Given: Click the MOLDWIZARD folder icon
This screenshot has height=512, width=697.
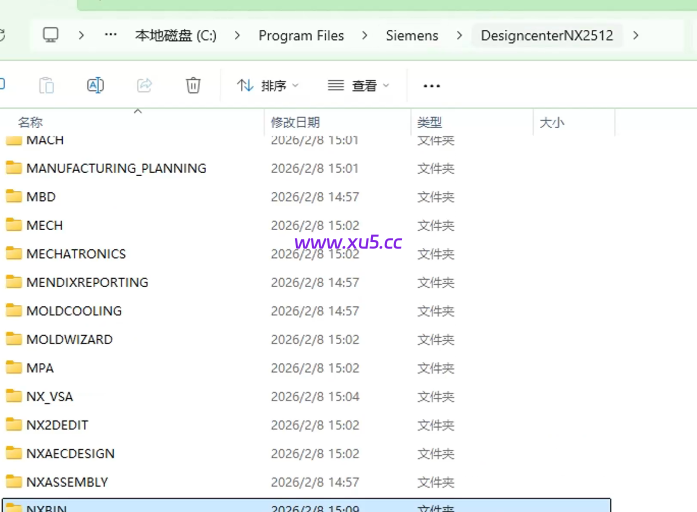Looking at the screenshot, I should pos(14,339).
